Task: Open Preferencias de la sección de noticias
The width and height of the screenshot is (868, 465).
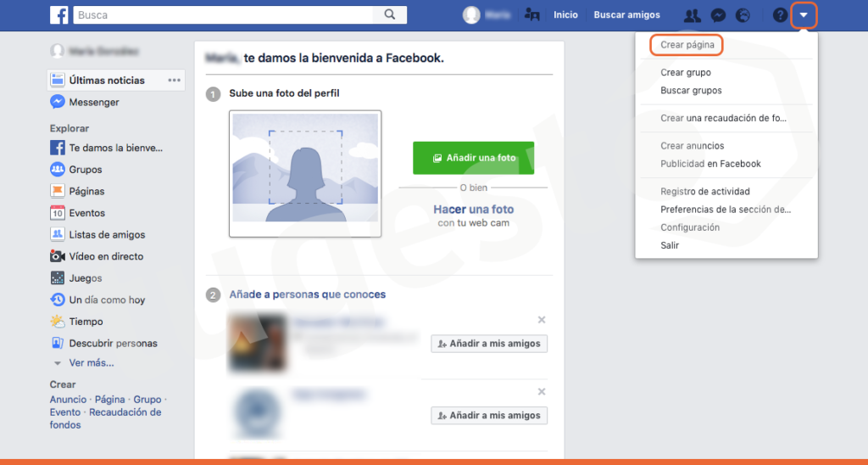Action: coord(726,210)
